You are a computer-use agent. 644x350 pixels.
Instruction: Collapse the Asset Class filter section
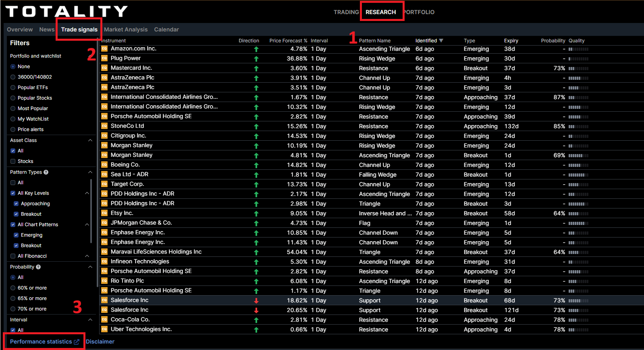[90, 140]
